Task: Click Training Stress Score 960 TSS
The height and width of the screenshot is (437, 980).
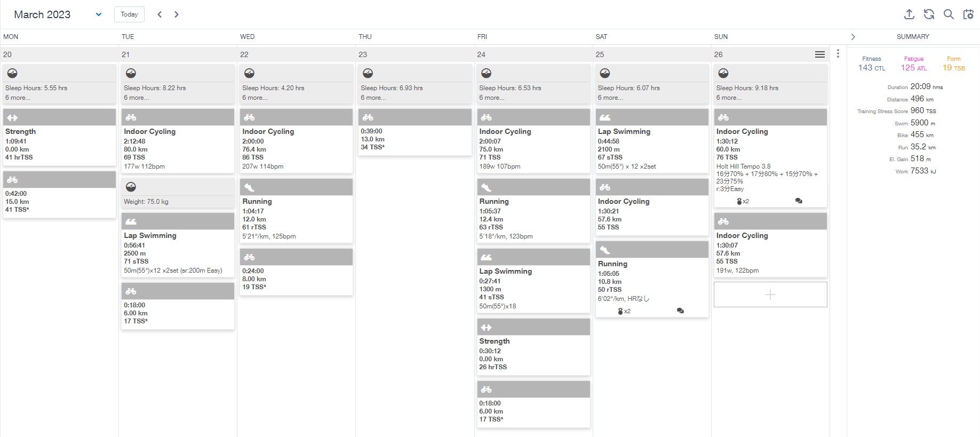Action: pyautogui.click(x=923, y=110)
